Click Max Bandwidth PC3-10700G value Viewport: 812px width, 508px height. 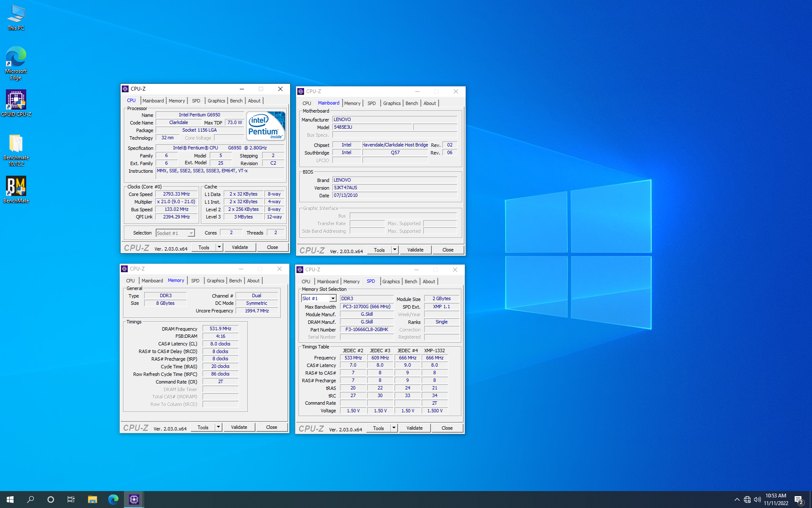coord(367,306)
